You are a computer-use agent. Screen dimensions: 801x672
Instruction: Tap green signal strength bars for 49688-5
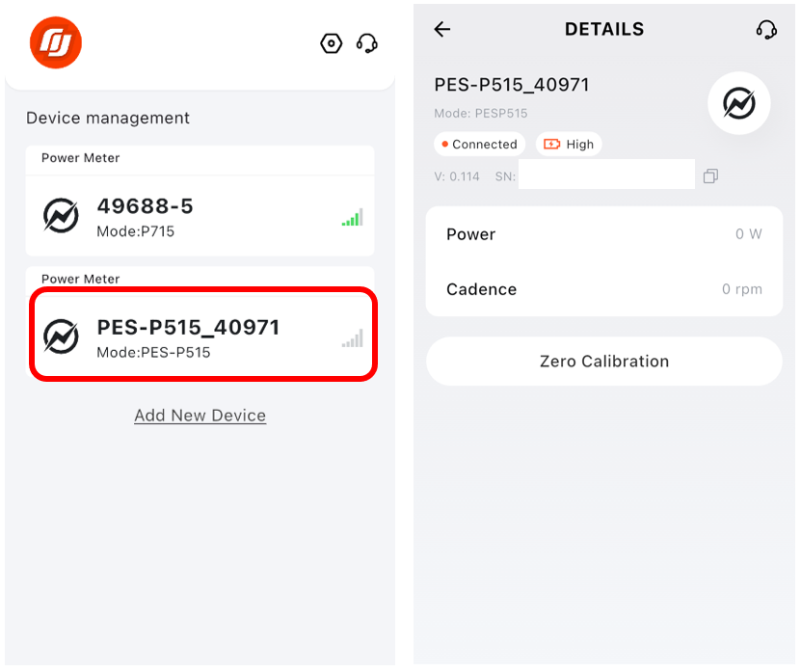[353, 217]
